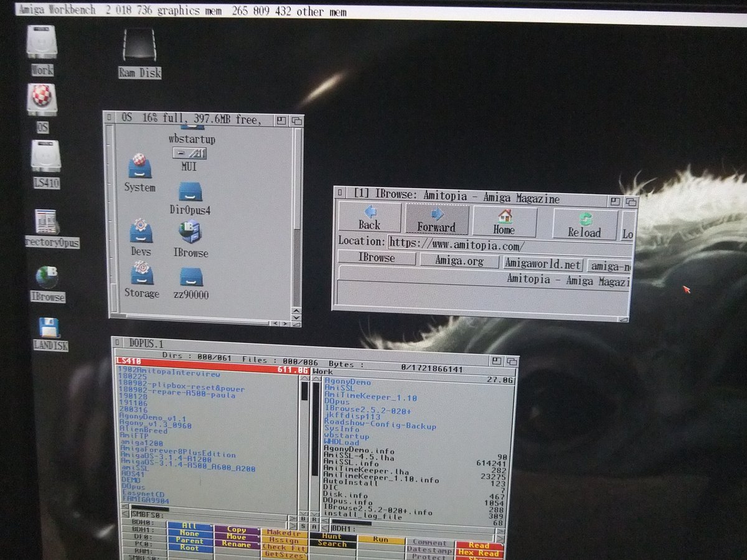Click the Copy button in DOpus
Screen dimensions: 747x560
coord(237,530)
